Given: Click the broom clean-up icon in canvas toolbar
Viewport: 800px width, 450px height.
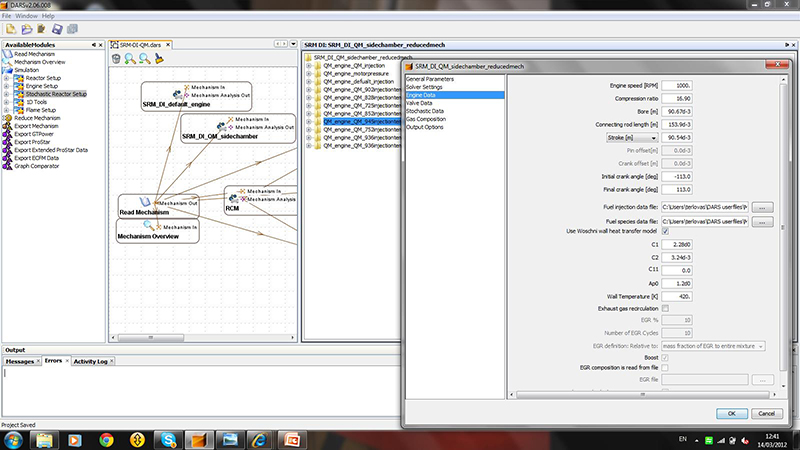Looking at the screenshot, I should click(x=158, y=59).
